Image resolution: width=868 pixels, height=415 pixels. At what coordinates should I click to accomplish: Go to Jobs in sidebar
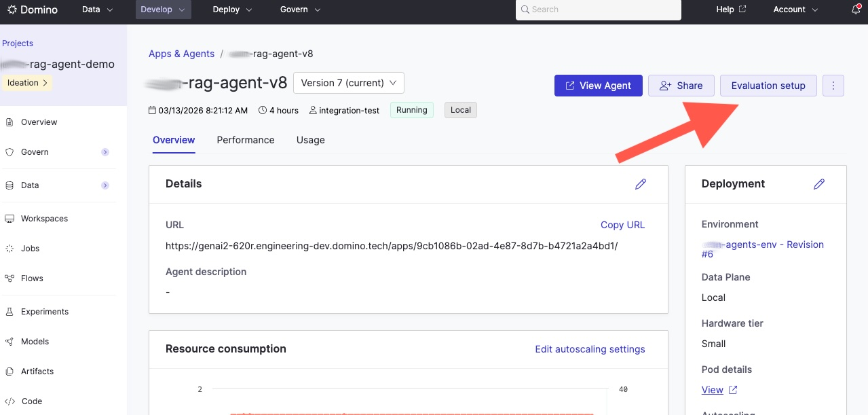tap(30, 249)
